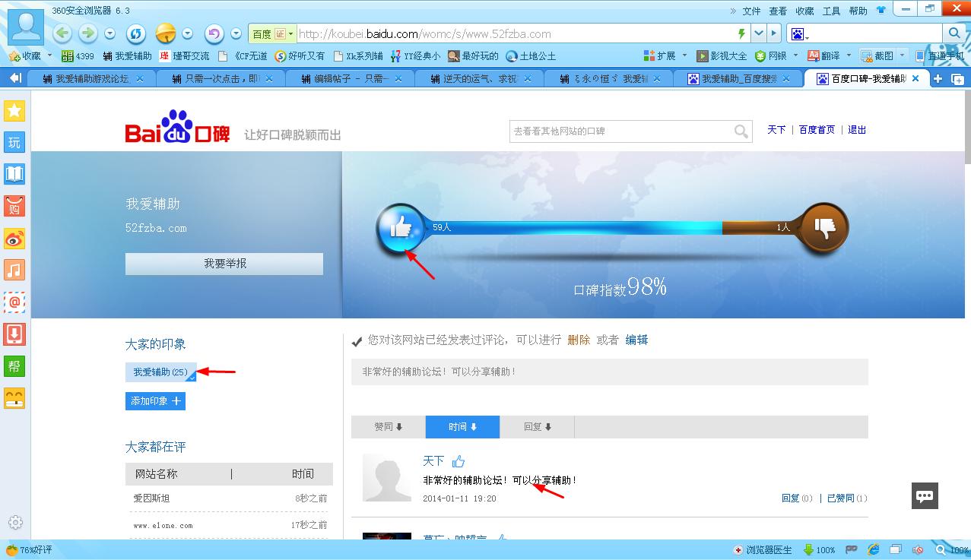Open the star favorites icon in sidebar

[x=14, y=111]
